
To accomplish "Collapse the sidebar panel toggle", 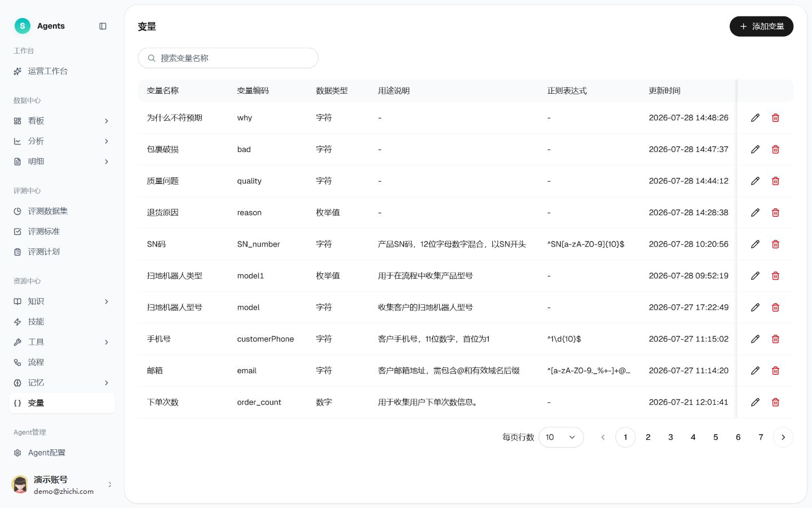I will pos(103,26).
